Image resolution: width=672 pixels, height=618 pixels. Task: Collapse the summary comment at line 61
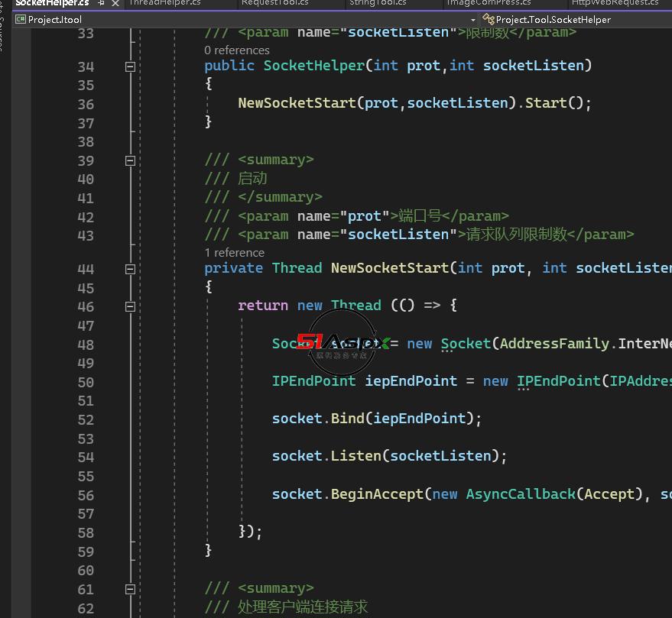coord(130,589)
